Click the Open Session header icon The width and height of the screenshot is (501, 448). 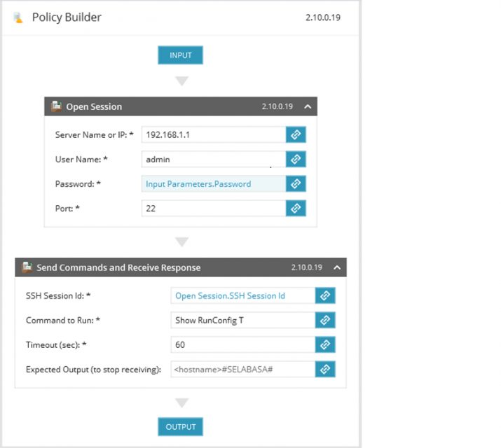pos(56,106)
